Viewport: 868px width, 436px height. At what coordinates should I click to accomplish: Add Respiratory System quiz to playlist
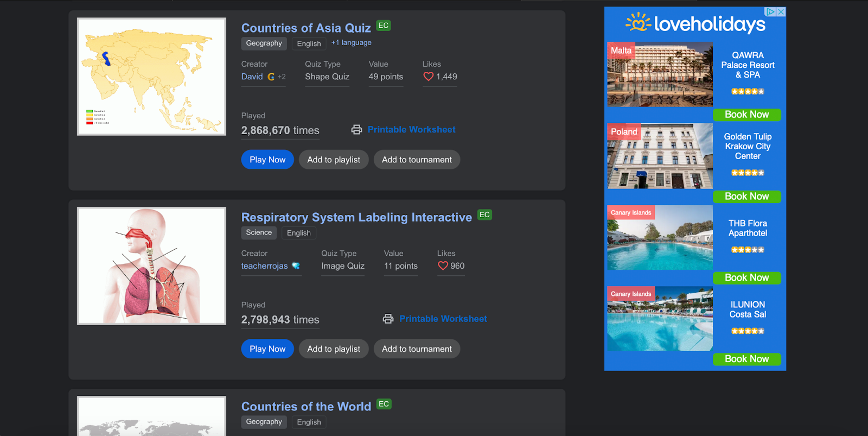pos(334,349)
